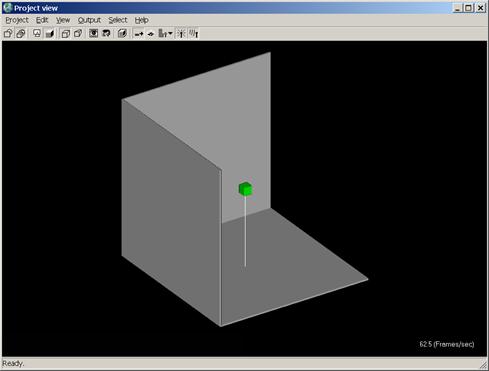The image size is (489, 371).
Task: Maximize the Project view window
Action: (468, 8)
